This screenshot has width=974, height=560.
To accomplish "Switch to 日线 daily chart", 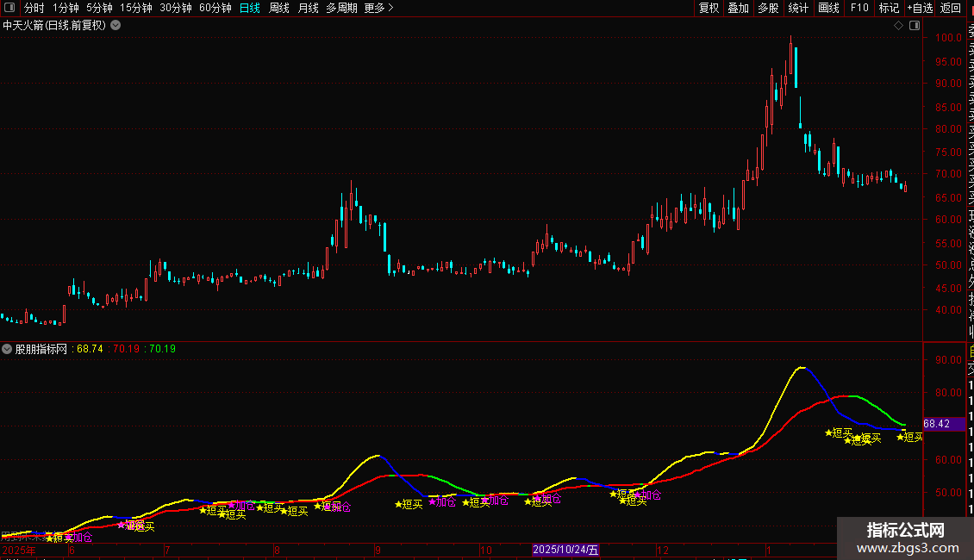I will [x=250, y=8].
